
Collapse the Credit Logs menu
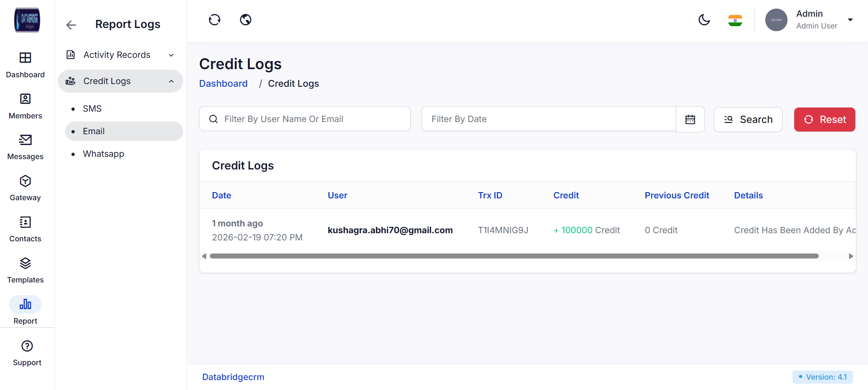[x=171, y=81]
